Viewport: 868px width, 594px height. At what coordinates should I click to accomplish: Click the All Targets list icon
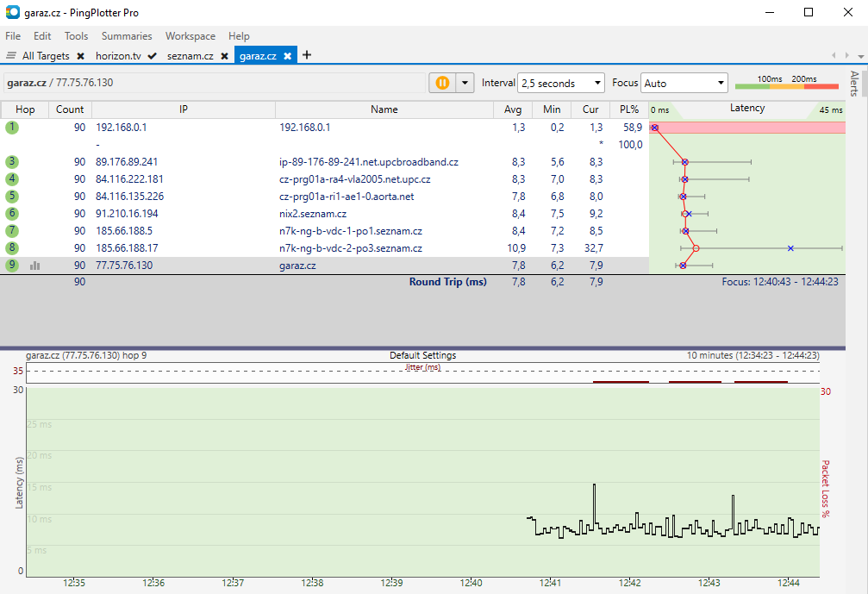point(11,56)
